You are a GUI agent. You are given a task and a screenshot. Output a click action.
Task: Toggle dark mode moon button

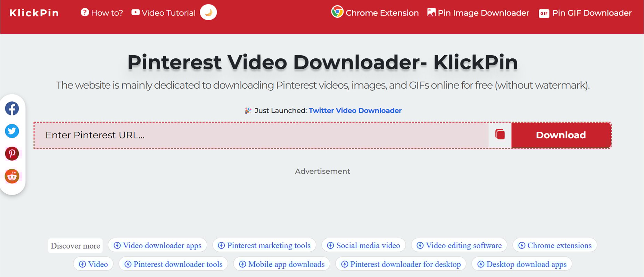click(x=208, y=13)
